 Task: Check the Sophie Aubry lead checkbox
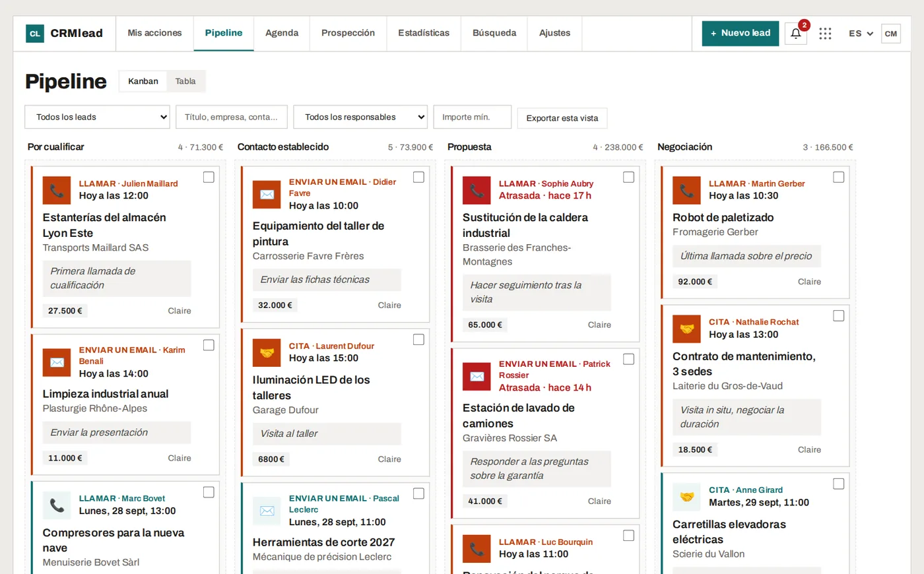pyautogui.click(x=628, y=177)
